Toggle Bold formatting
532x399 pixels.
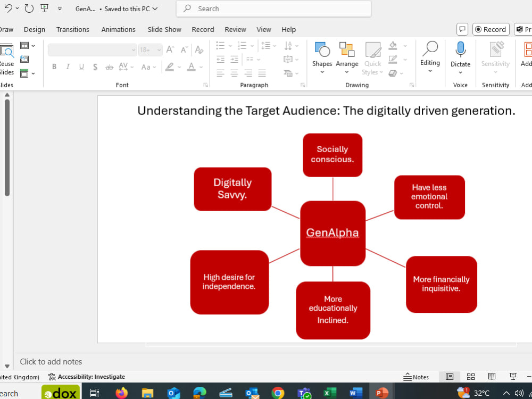tap(54, 67)
